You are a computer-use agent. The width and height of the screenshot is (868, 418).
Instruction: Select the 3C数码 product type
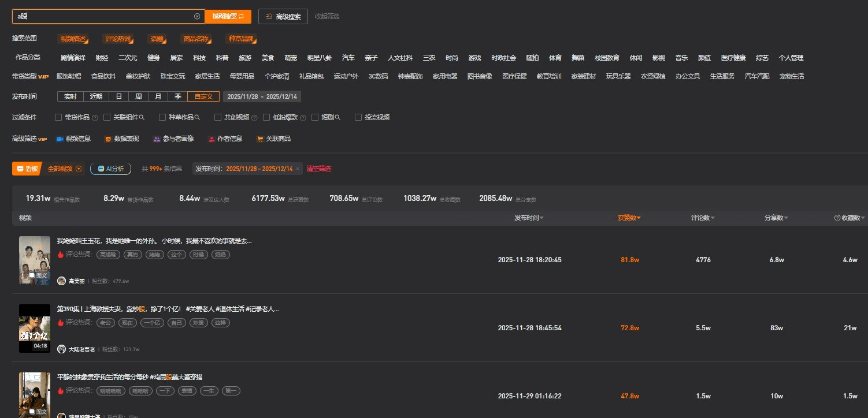378,76
